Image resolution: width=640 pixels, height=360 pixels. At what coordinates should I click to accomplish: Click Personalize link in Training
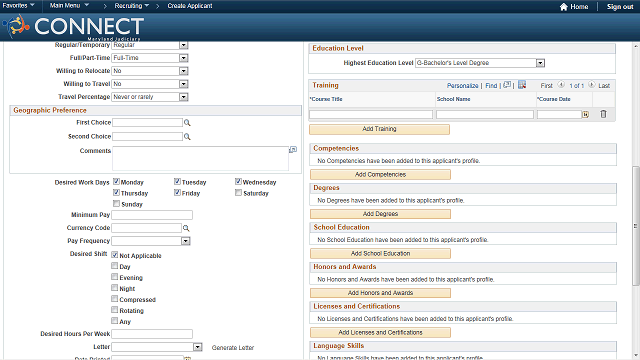pos(462,85)
